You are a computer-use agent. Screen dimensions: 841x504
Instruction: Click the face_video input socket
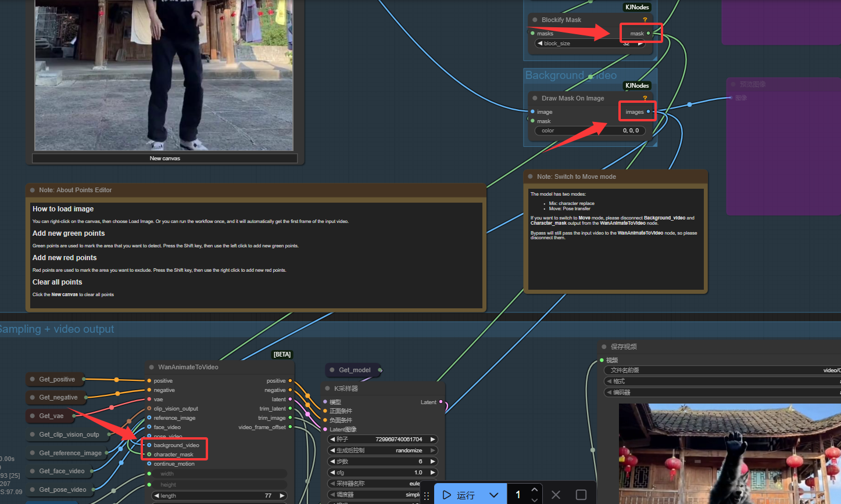click(x=149, y=427)
